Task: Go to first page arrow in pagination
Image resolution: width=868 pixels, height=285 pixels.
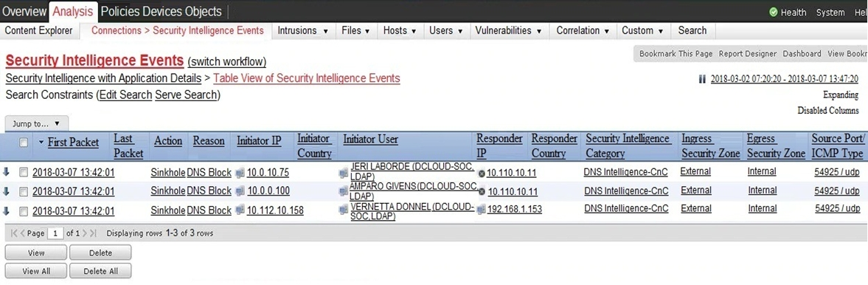Action: click(14, 233)
